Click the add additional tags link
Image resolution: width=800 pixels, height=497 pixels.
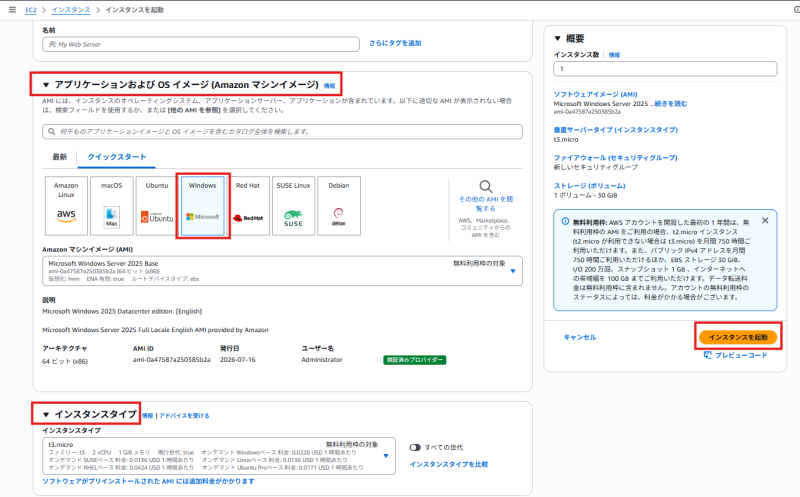395,43
